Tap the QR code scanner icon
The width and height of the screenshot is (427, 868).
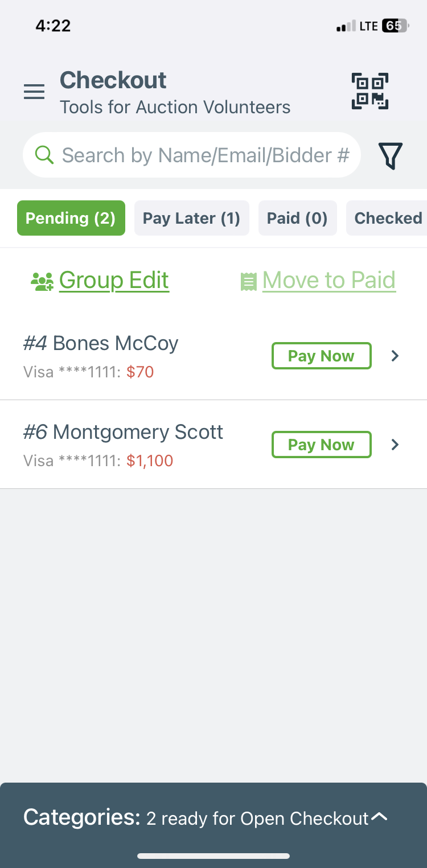tap(370, 91)
